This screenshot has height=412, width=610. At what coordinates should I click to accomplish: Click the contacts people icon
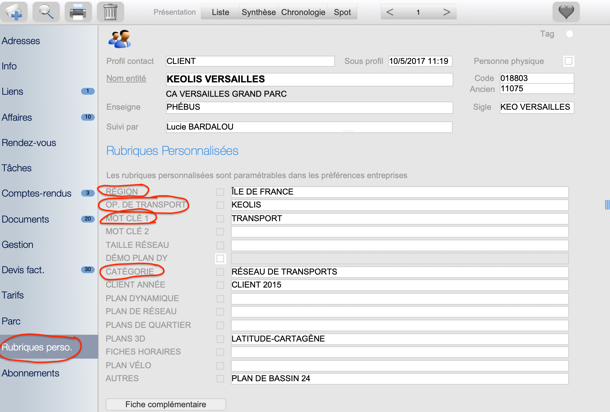point(120,40)
